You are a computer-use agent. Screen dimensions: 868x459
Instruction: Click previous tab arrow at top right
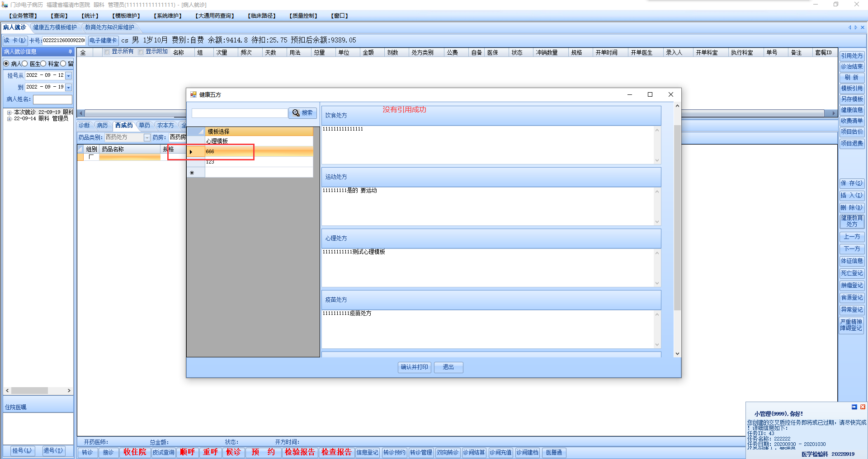849,28
